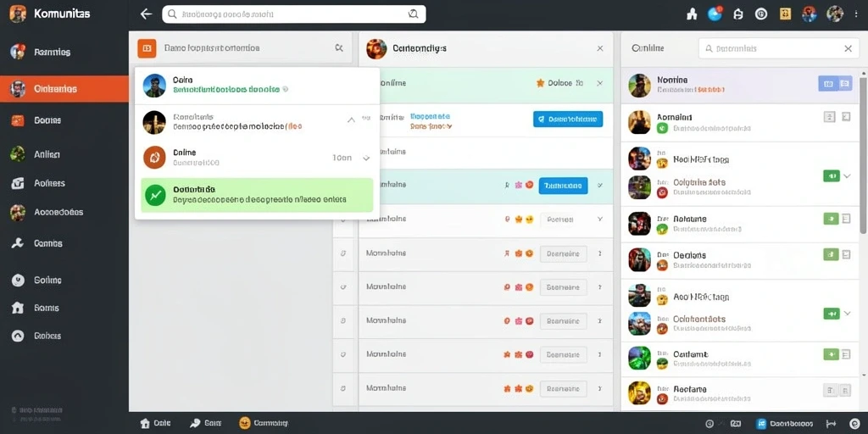
Task: Click second small square icon in second right-panel row
Action: click(x=846, y=116)
